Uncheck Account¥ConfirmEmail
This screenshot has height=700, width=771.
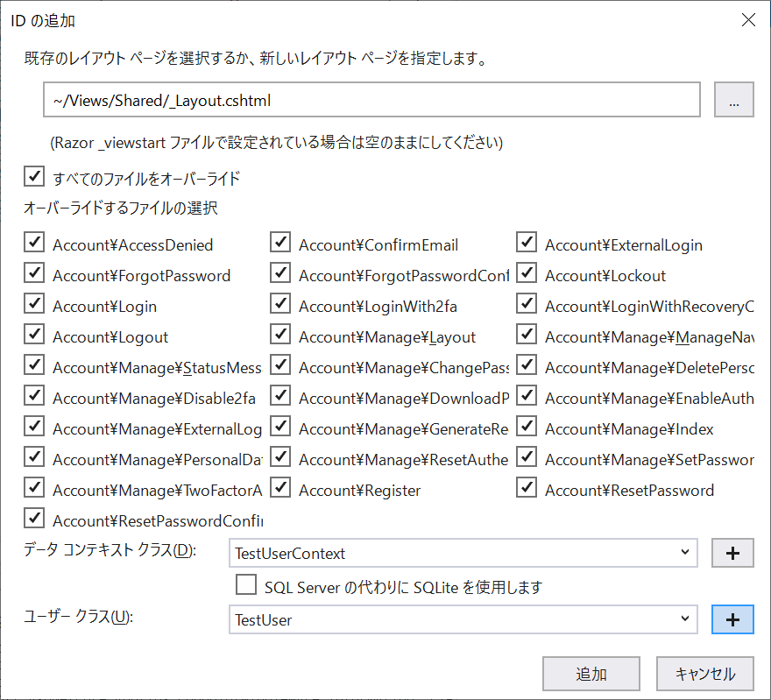[280, 243]
